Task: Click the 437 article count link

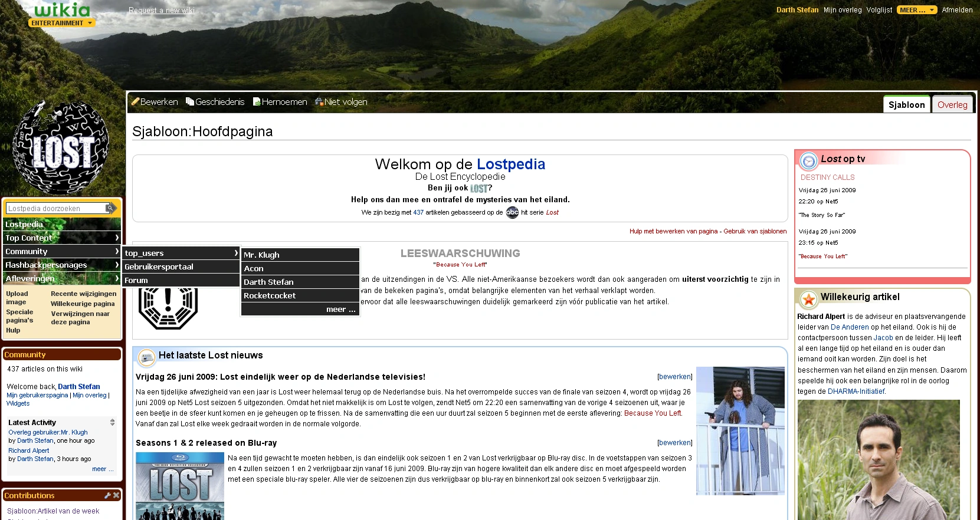Action: 418,212
